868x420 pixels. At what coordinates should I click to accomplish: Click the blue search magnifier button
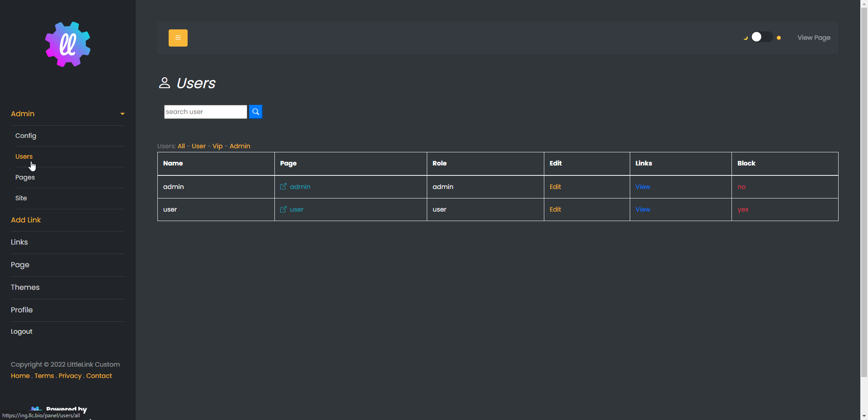point(255,112)
